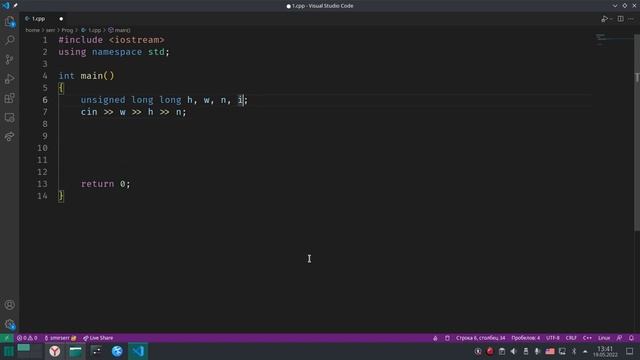Switch keyboard layout via US flag
This screenshot has height=360, width=640.
click(x=550, y=351)
